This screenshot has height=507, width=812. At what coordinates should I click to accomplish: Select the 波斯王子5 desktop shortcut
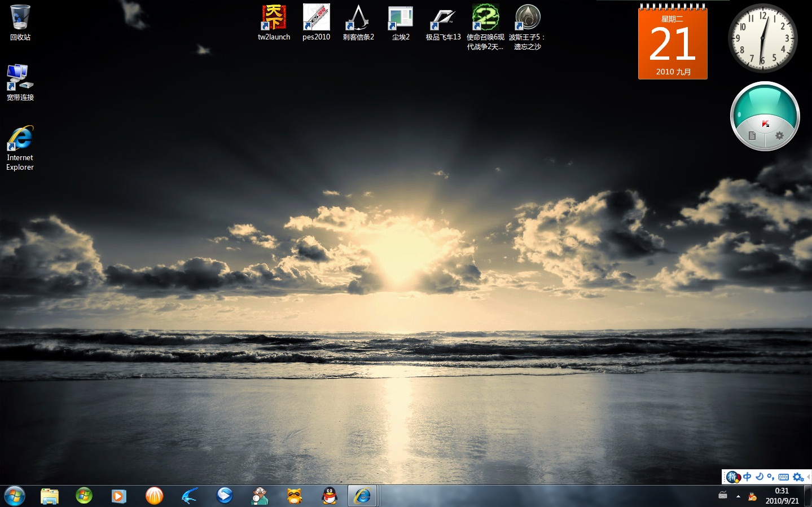click(528, 23)
